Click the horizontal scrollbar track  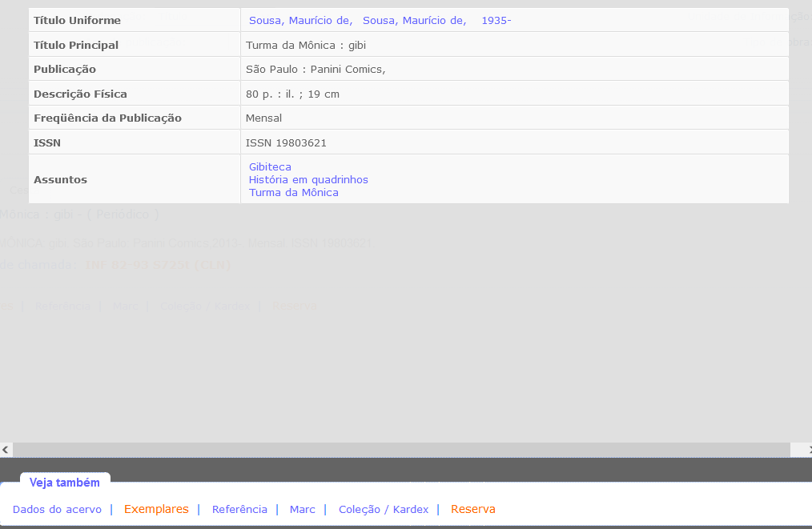pyautogui.click(x=400, y=450)
